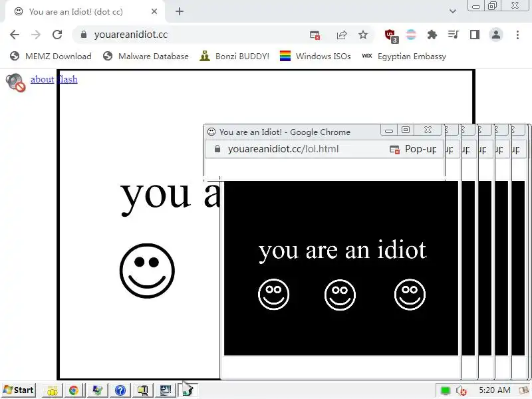Viewport: 532px width, 399px height.
Task: Switch to Chrome in the taskbar
Action: tap(73, 390)
